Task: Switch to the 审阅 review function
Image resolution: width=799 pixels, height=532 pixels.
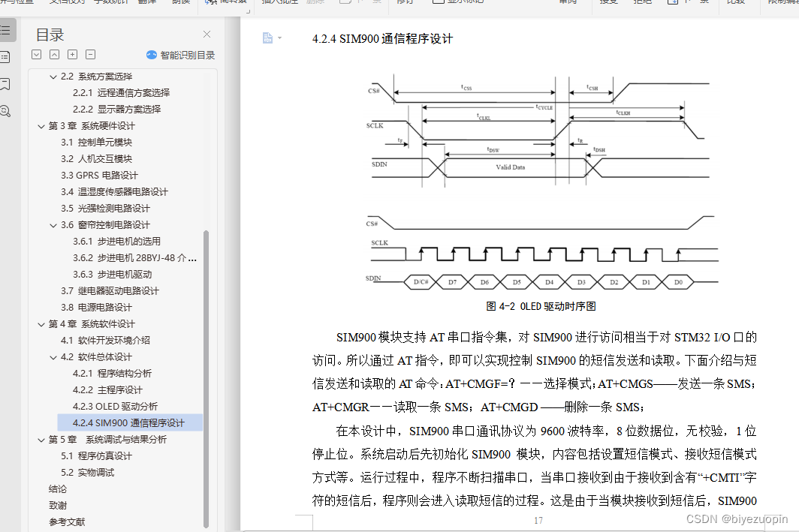Action: (568, 2)
